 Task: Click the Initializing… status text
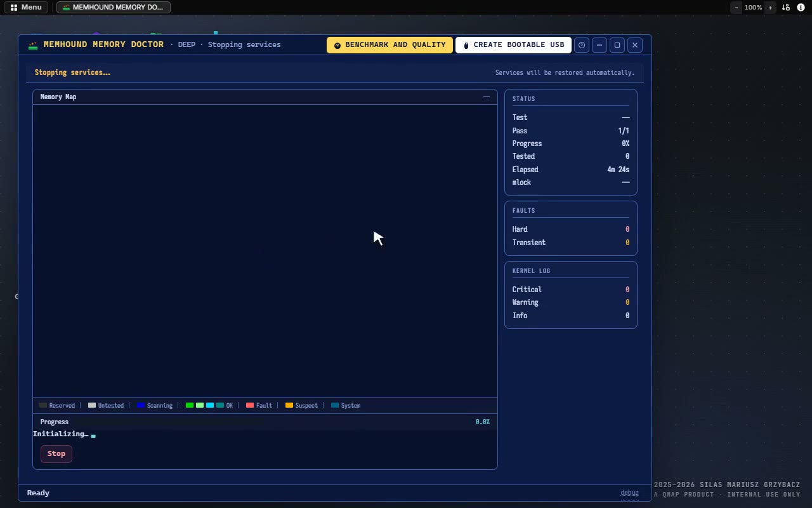[61, 434]
